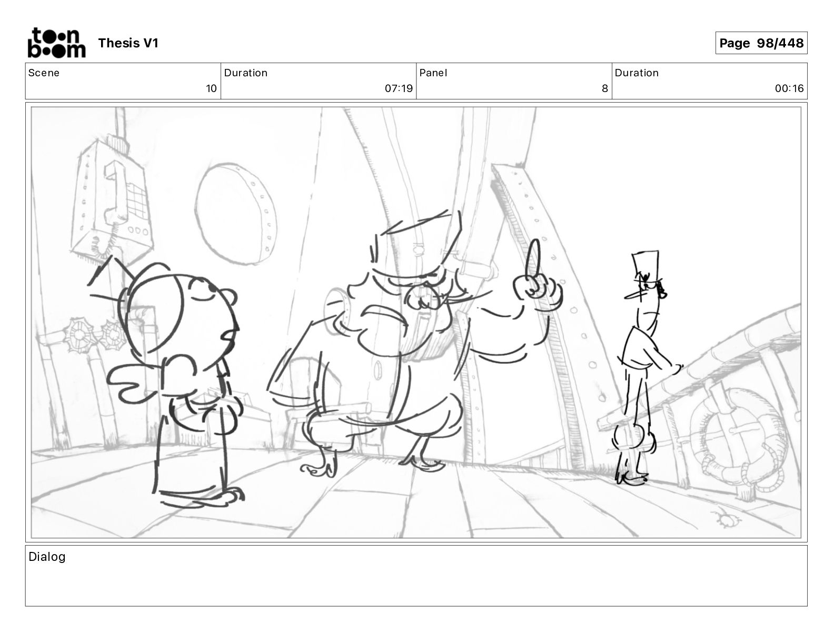
Task: Click the 'Scene' header label
Action: [44, 73]
